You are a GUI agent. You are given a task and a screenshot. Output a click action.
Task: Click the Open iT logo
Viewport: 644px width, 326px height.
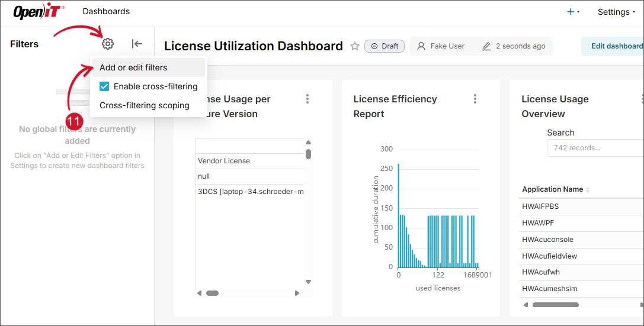click(39, 11)
